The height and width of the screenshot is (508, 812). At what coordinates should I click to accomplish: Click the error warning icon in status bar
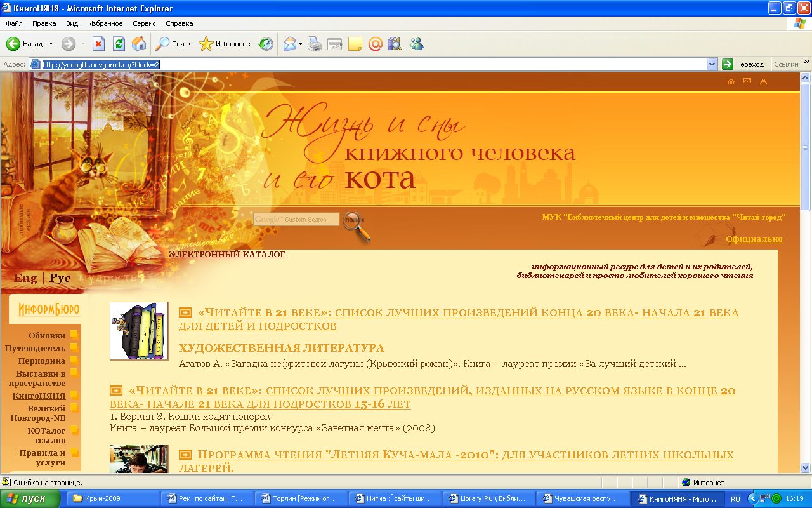coord(6,482)
